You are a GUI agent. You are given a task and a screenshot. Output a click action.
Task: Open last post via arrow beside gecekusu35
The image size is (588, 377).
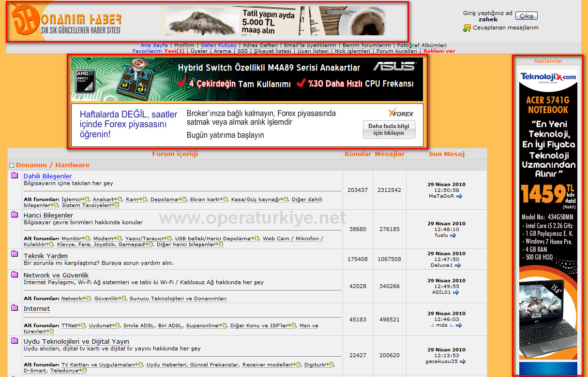(462, 362)
